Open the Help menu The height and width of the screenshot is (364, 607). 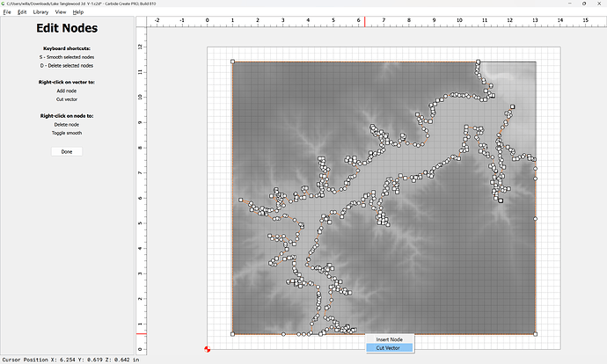click(77, 12)
